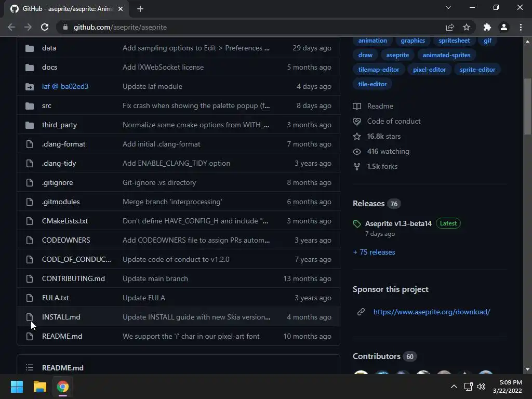The height and width of the screenshot is (399, 532).
Task: Open the Aseprite v1.3-beta14 release
Action: pos(398,223)
